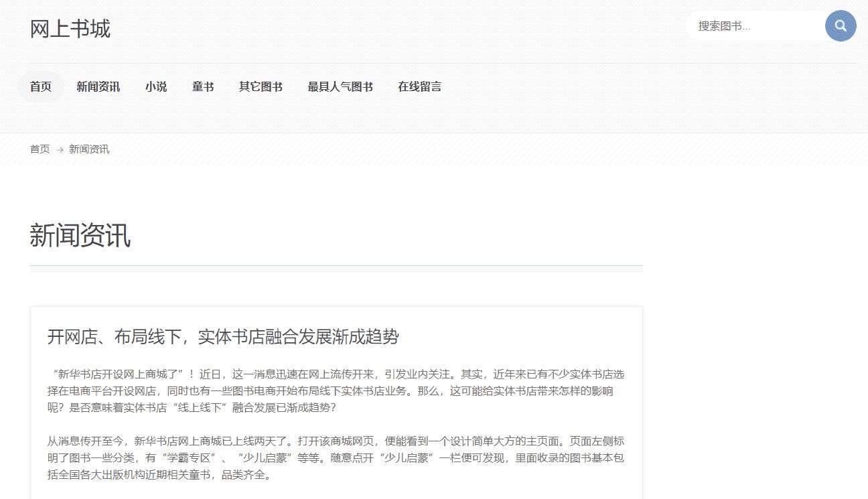Click paragraph starting 从消息传开至今
Screen dimensions: 868x499
point(336,459)
